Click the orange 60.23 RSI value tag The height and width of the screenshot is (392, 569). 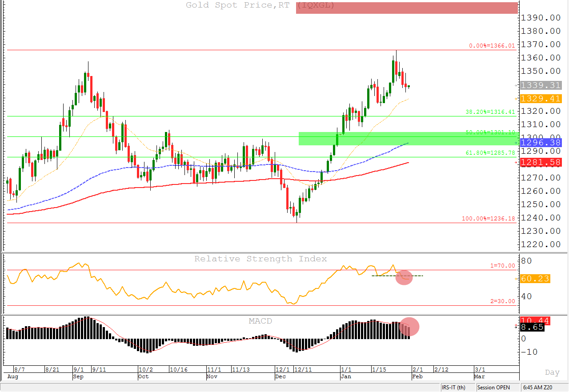point(535,279)
